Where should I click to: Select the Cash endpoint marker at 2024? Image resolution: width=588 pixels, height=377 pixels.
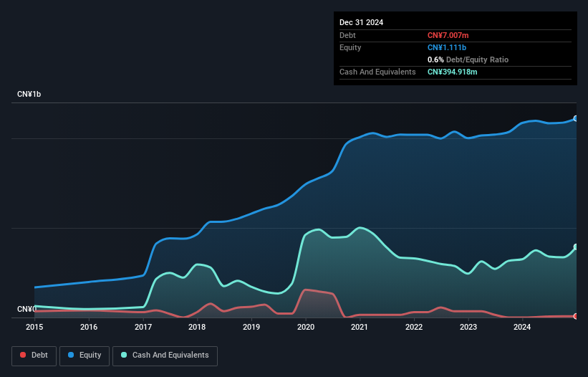pyautogui.click(x=576, y=247)
